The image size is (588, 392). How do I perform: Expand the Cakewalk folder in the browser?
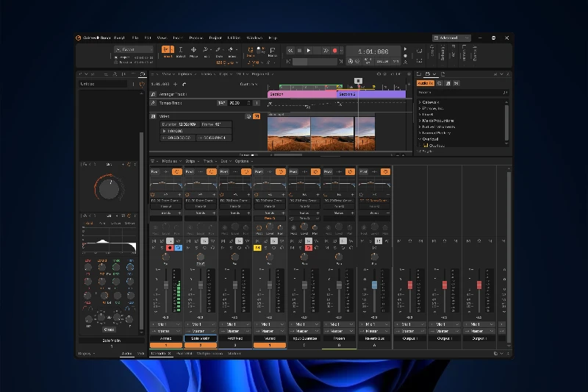click(x=420, y=102)
